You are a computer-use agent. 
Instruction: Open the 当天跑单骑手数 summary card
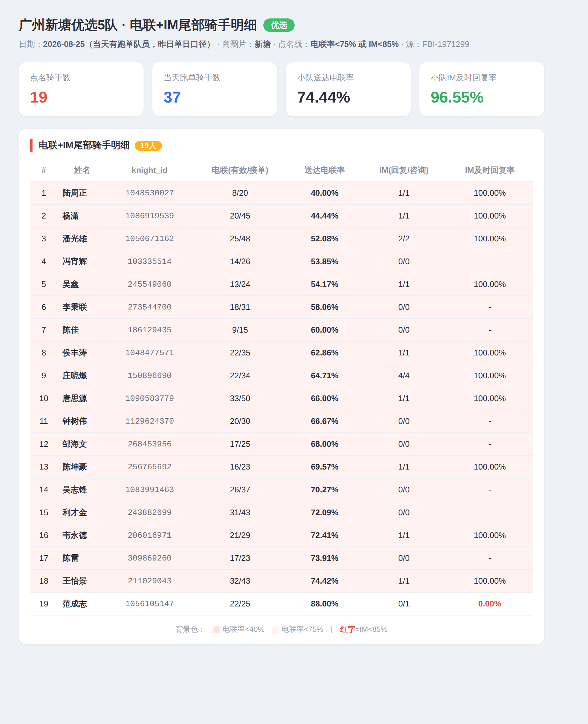[x=215, y=89]
